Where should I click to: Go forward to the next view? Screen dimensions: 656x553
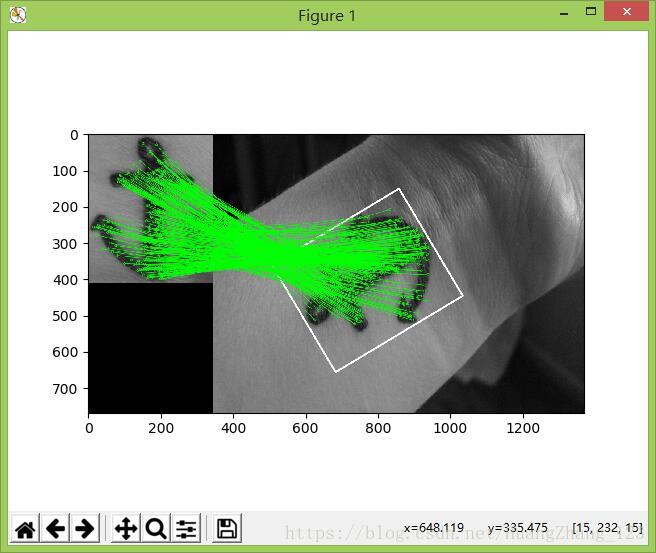(x=85, y=528)
